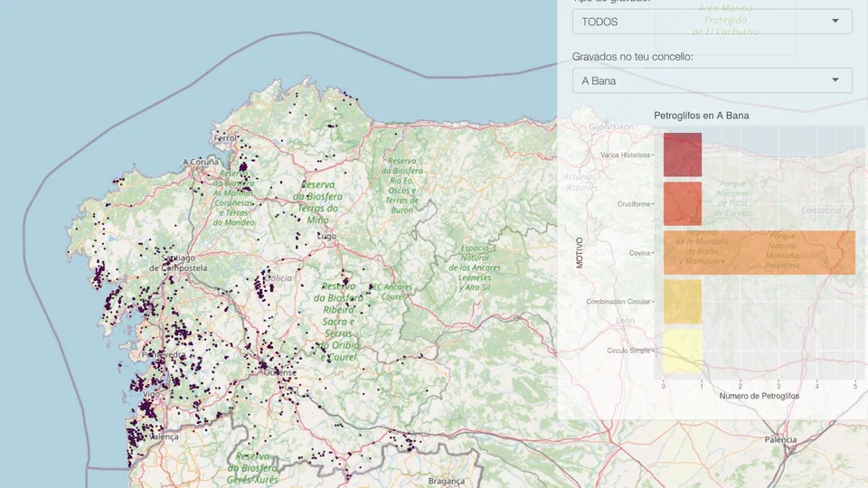This screenshot has width=868, height=488.
Task: Click the Bragança label on map
Action: (446, 481)
